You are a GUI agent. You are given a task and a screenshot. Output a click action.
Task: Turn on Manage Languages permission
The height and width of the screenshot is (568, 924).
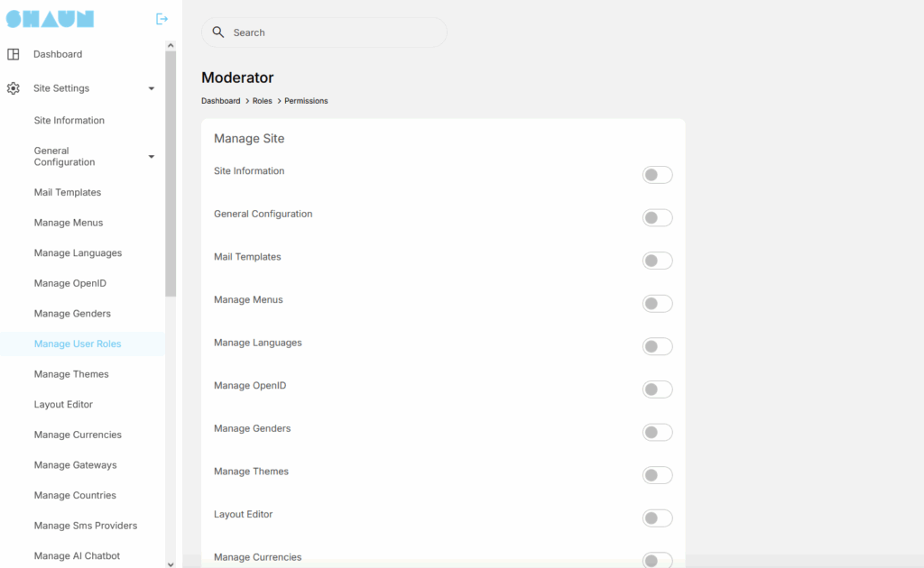pyautogui.click(x=657, y=346)
